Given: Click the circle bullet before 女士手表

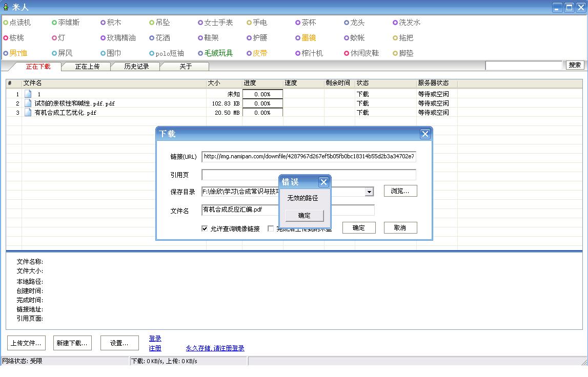Looking at the screenshot, I should point(200,23).
